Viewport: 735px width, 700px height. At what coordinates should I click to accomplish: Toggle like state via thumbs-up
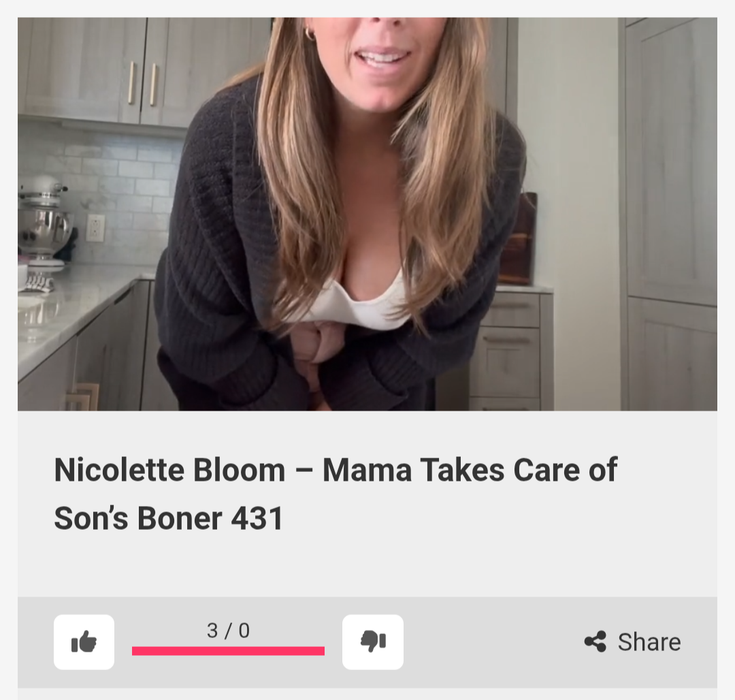(84, 642)
